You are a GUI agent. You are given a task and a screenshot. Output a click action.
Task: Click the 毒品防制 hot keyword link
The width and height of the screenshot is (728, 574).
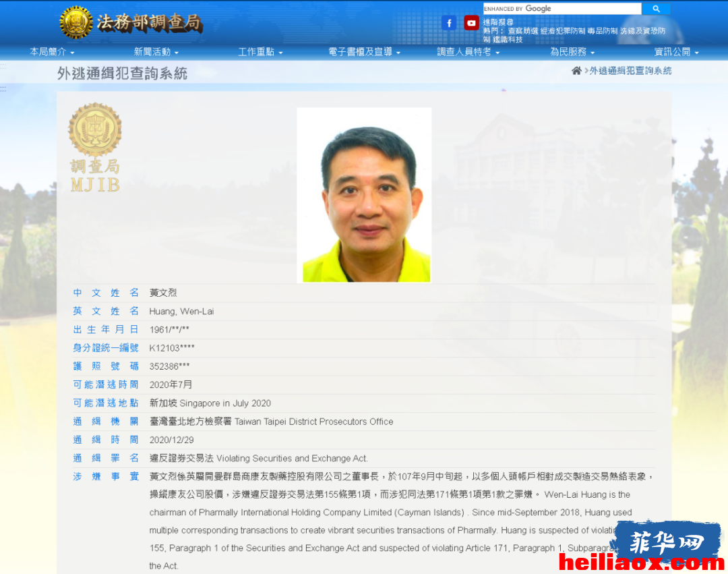[x=602, y=30]
